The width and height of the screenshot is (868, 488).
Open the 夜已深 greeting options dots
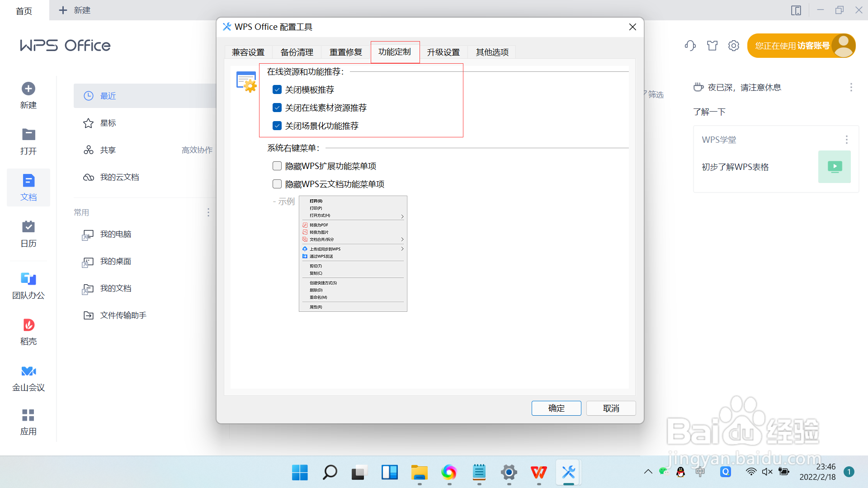pos(851,87)
